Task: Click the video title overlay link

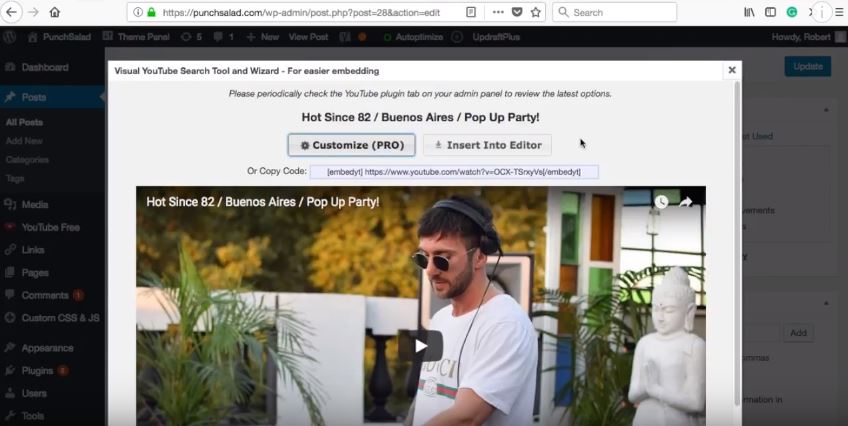Action: [262, 202]
